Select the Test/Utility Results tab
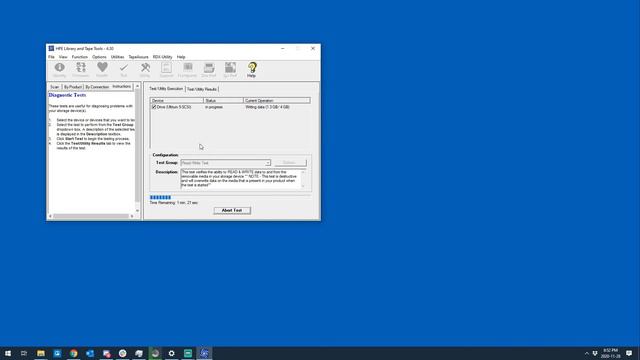The height and width of the screenshot is (360, 640). (x=202, y=89)
